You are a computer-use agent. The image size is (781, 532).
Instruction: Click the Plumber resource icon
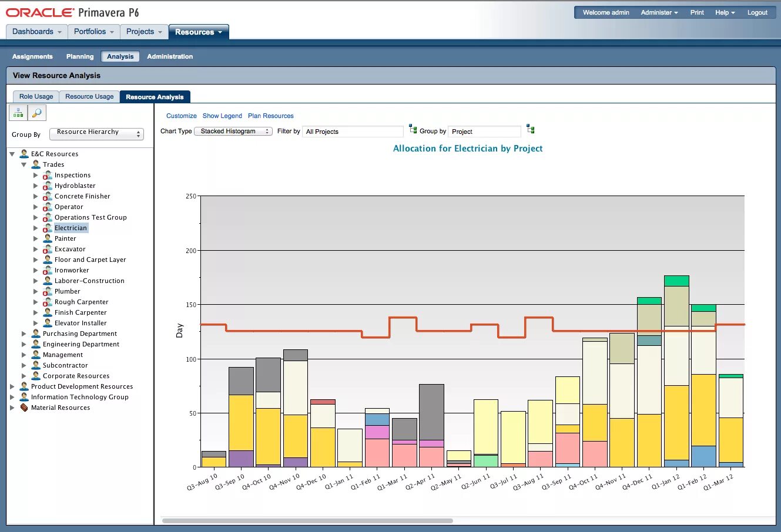click(x=48, y=291)
